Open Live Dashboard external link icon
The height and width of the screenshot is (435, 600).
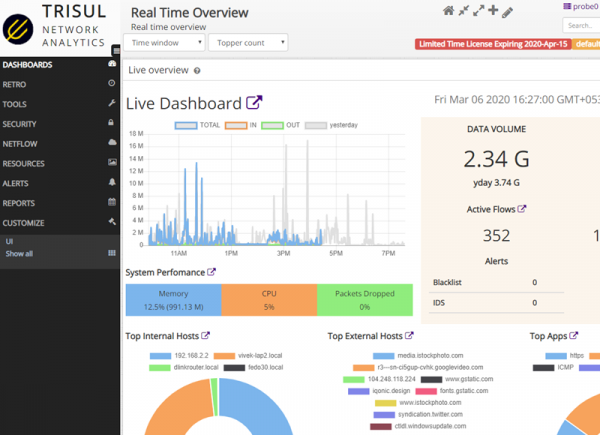[x=254, y=103]
